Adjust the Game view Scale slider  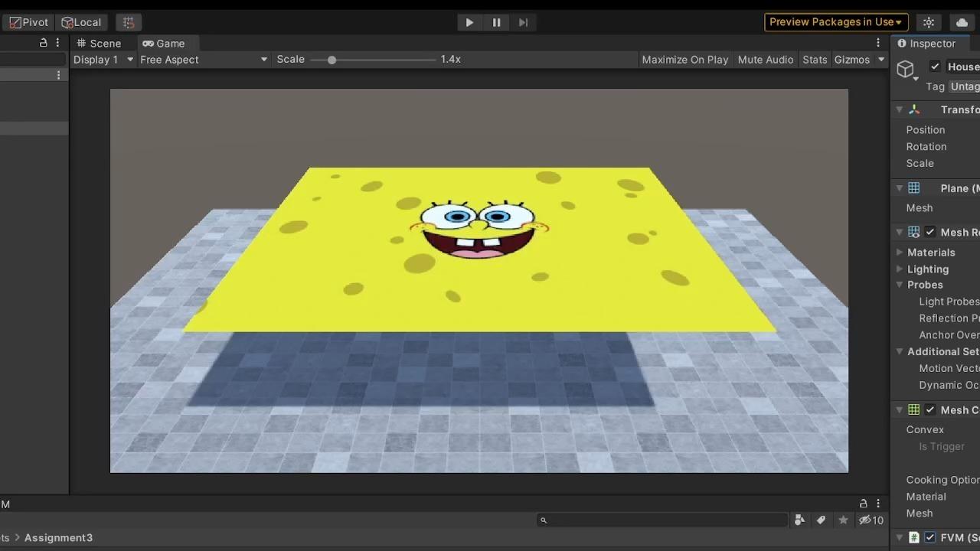click(331, 59)
